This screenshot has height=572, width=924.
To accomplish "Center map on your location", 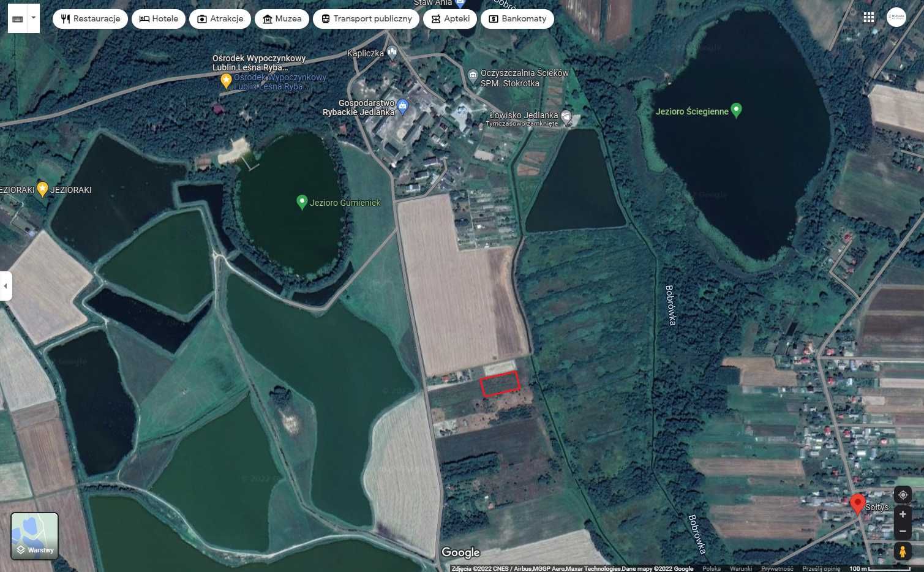I will click(903, 495).
